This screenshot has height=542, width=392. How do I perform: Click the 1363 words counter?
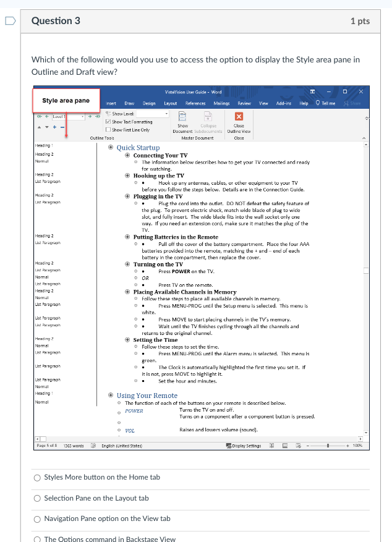tap(74, 446)
